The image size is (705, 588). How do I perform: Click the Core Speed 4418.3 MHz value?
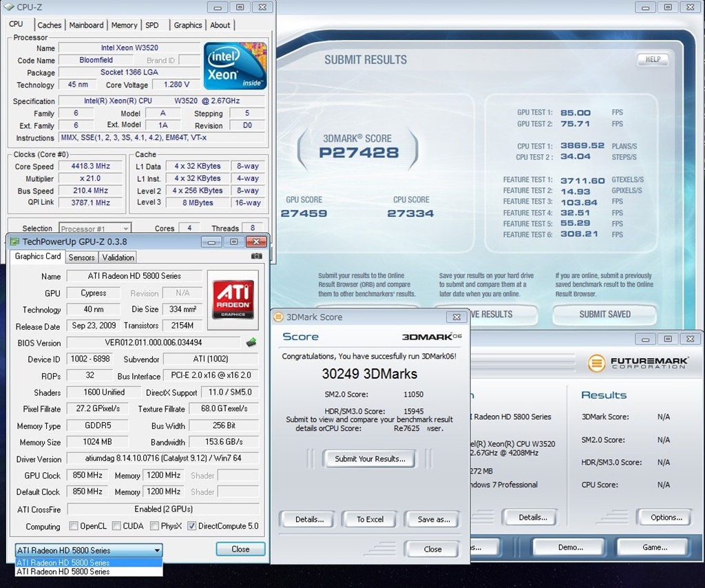pos(91,166)
